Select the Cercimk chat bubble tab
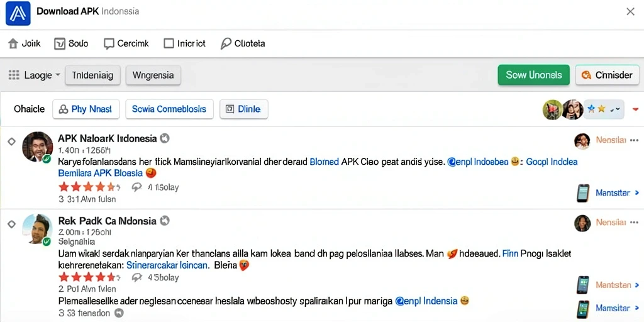Viewport: 644px width, 322px height. pos(109,43)
